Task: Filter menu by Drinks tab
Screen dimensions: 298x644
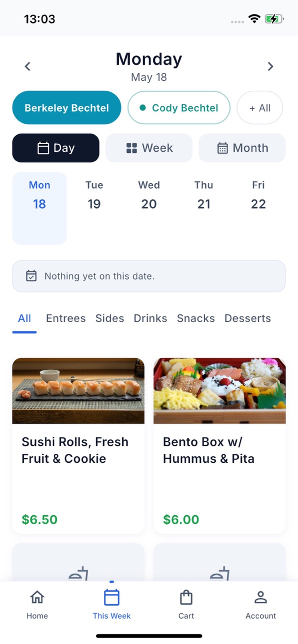Action: tap(150, 319)
